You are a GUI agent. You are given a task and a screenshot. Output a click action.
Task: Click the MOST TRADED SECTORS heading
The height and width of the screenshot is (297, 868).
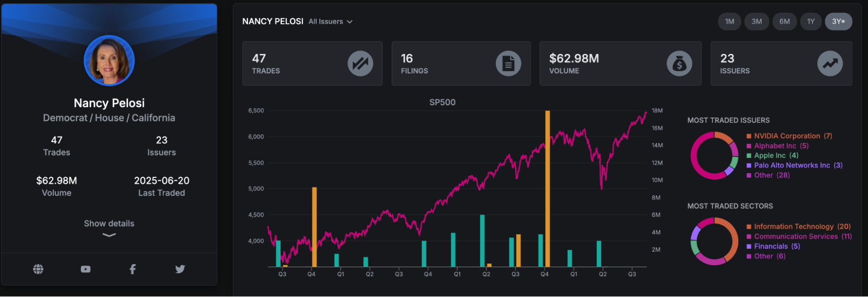(x=730, y=206)
